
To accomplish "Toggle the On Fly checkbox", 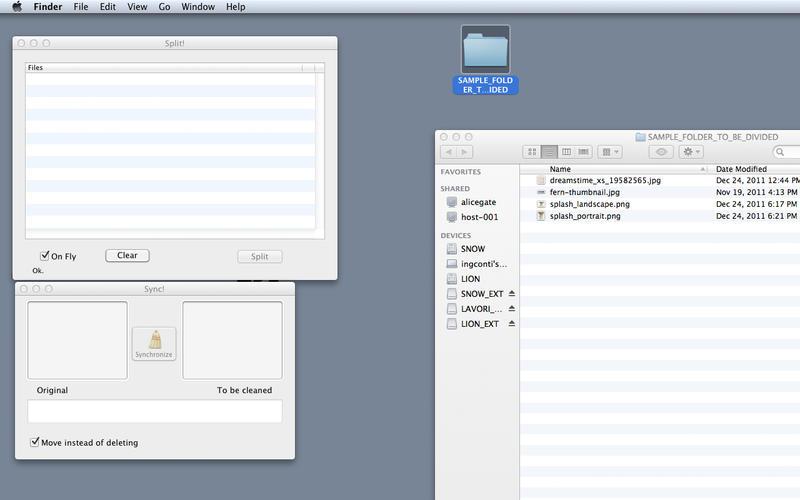I will pyautogui.click(x=44, y=256).
